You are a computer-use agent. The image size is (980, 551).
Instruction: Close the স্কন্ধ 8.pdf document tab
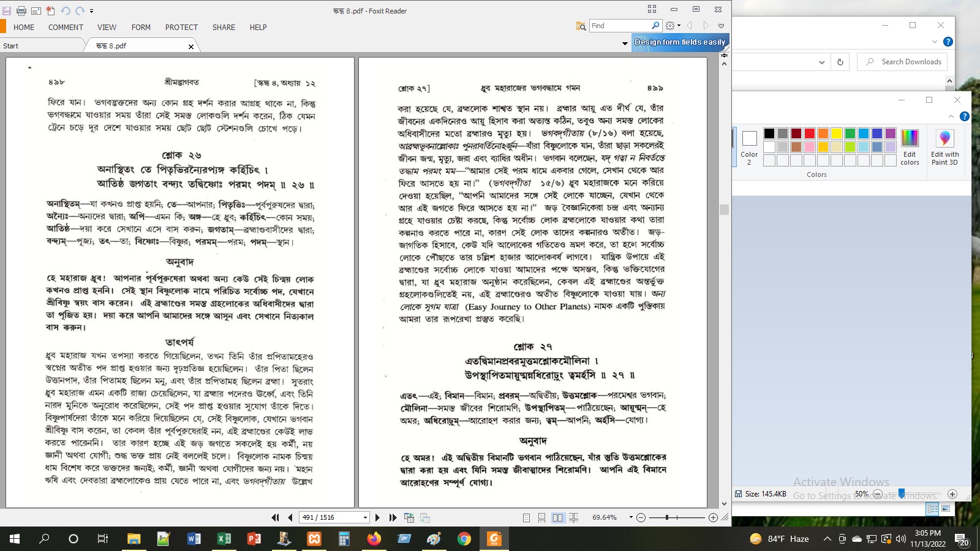click(x=191, y=47)
